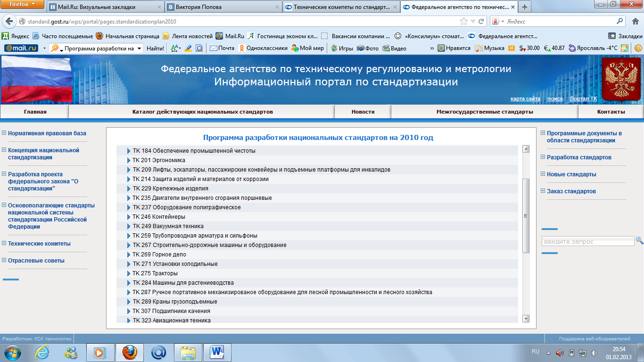Image resolution: width=644 pixels, height=362 pixels.
Task: Open the Новости menu item
Action: click(x=363, y=112)
